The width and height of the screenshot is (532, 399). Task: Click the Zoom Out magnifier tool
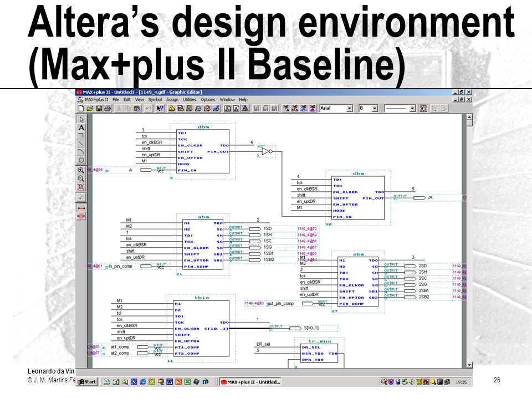pos(81,178)
